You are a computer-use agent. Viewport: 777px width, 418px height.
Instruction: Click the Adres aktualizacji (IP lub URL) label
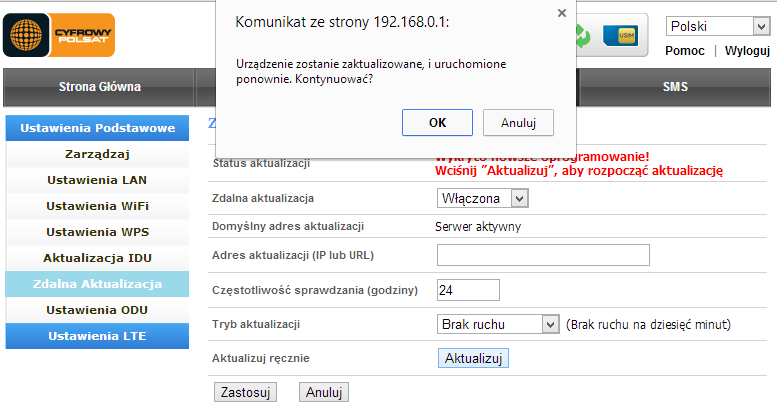pos(293,255)
